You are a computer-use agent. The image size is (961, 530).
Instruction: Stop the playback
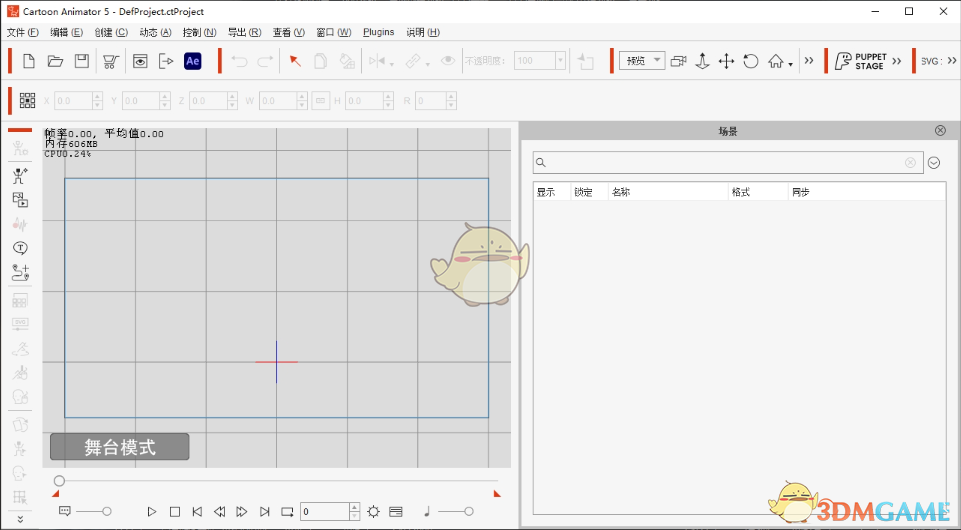pos(175,512)
